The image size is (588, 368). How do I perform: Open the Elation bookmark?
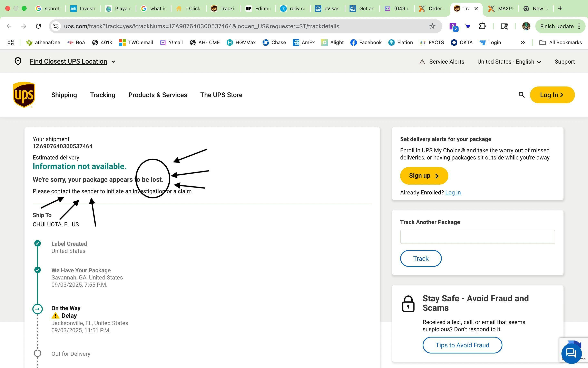400,43
